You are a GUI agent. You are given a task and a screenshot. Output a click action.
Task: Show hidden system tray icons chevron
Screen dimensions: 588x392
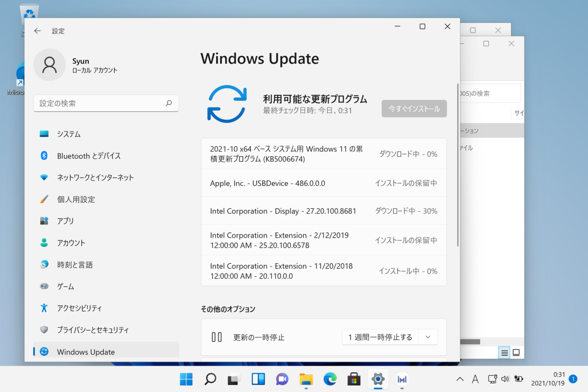460,379
